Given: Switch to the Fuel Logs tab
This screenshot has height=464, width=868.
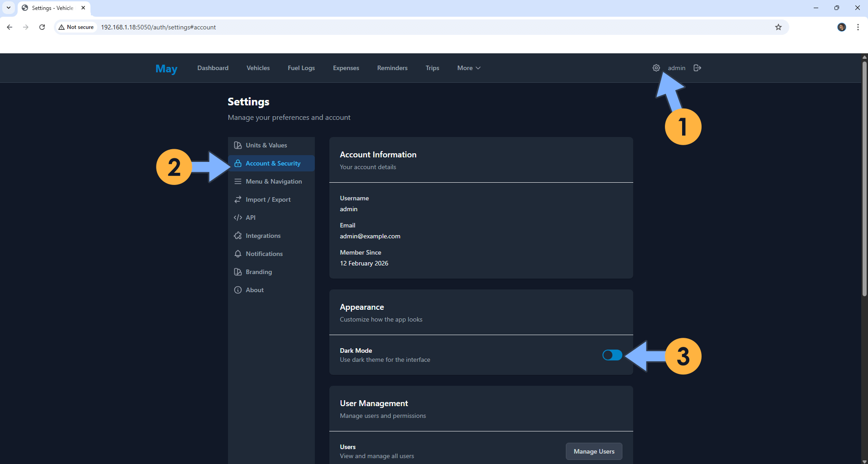Looking at the screenshot, I should tap(301, 68).
